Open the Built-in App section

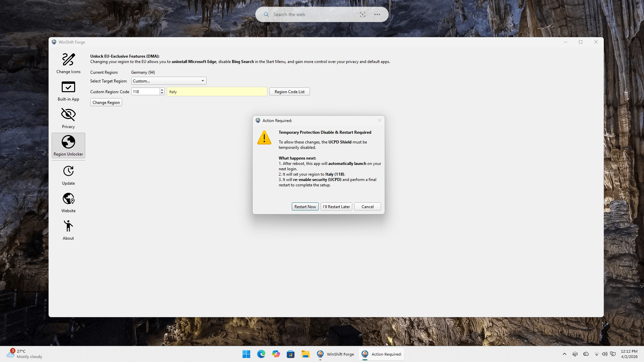click(68, 90)
